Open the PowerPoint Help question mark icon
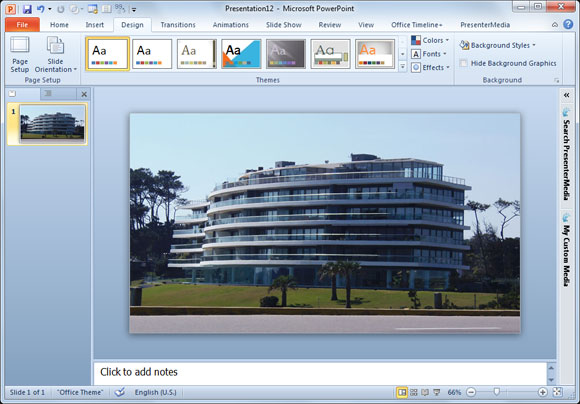 tap(568, 24)
